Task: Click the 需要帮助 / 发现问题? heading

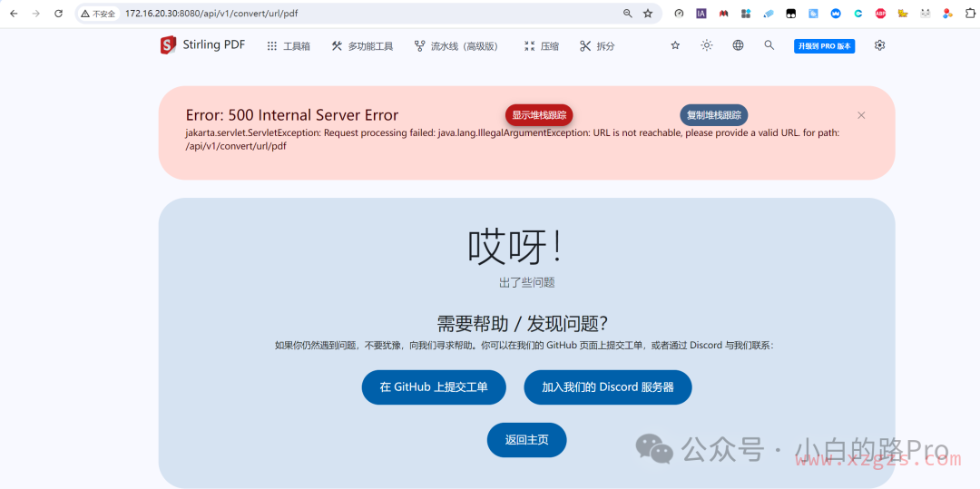Action: (x=523, y=324)
